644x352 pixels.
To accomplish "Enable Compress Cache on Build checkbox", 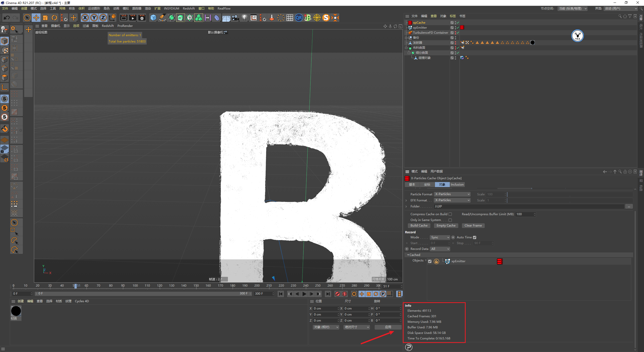I will [x=450, y=214].
